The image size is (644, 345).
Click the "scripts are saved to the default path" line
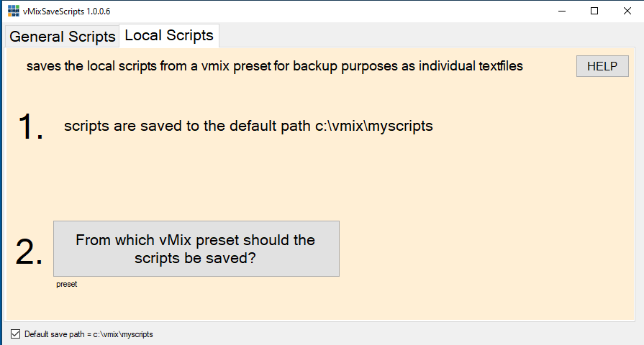click(x=248, y=126)
